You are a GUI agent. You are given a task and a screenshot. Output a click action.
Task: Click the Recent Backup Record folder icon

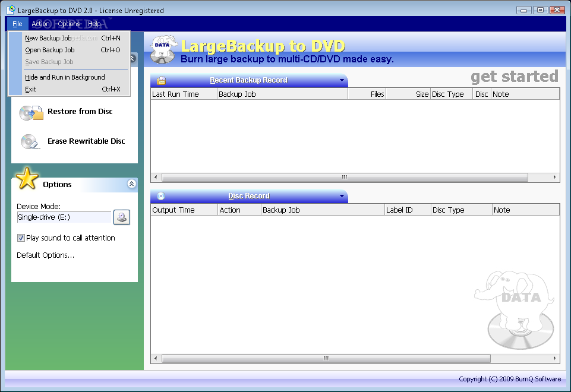click(162, 80)
